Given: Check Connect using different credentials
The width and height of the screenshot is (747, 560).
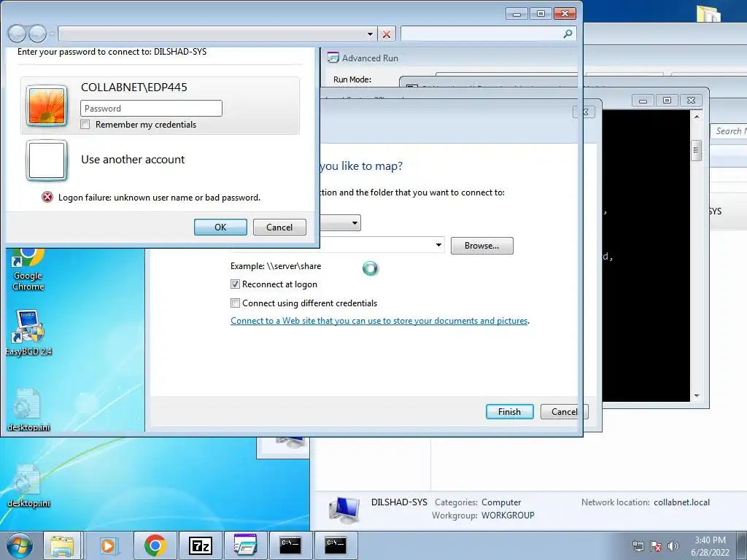Looking at the screenshot, I should click(x=235, y=303).
